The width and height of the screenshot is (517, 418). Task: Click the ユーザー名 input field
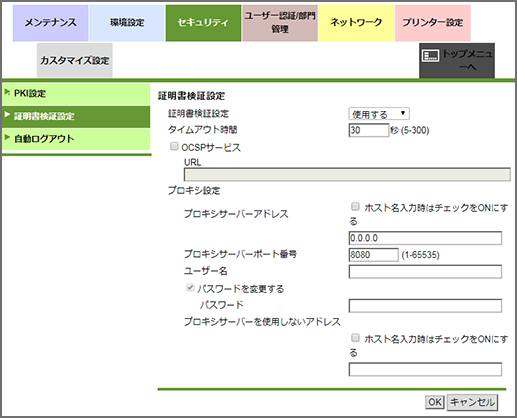tap(425, 271)
